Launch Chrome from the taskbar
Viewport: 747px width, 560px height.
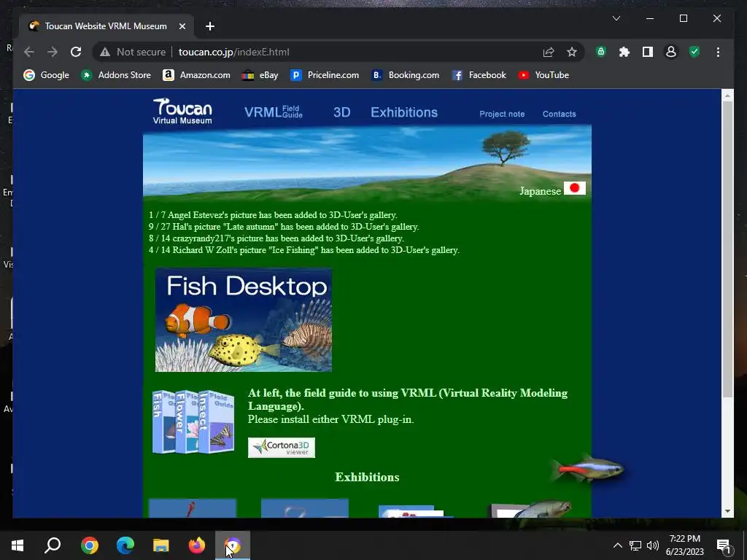(89, 545)
